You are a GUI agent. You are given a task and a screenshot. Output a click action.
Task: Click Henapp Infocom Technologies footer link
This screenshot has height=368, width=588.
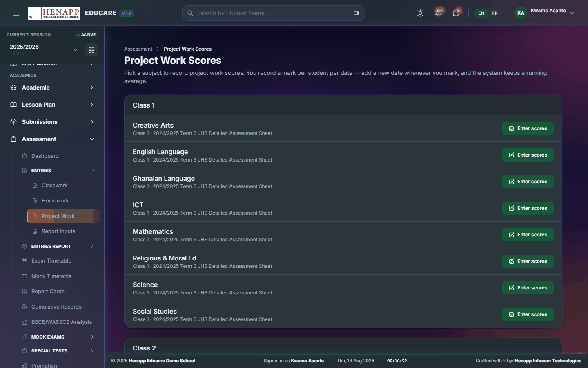pyautogui.click(x=548, y=361)
